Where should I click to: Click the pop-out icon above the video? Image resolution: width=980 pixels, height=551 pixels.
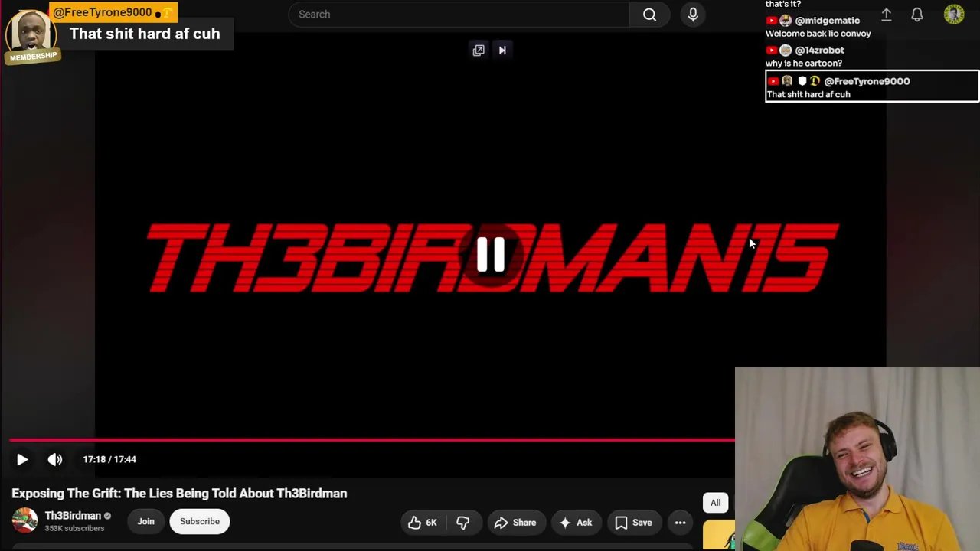coord(479,51)
